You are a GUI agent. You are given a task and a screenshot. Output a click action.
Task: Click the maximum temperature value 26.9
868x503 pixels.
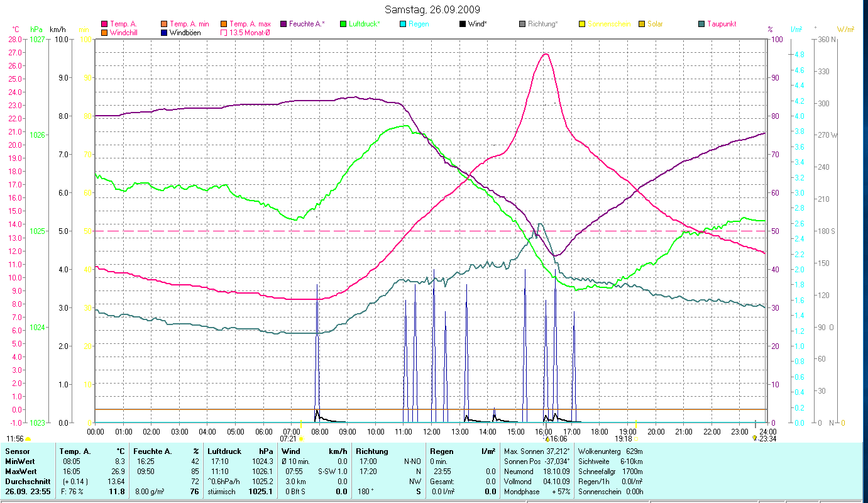coord(119,472)
